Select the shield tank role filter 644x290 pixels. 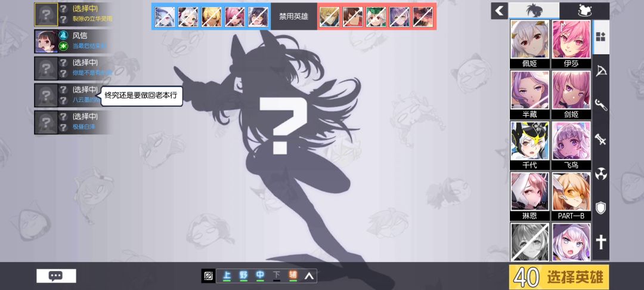pyautogui.click(x=601, y=208)
